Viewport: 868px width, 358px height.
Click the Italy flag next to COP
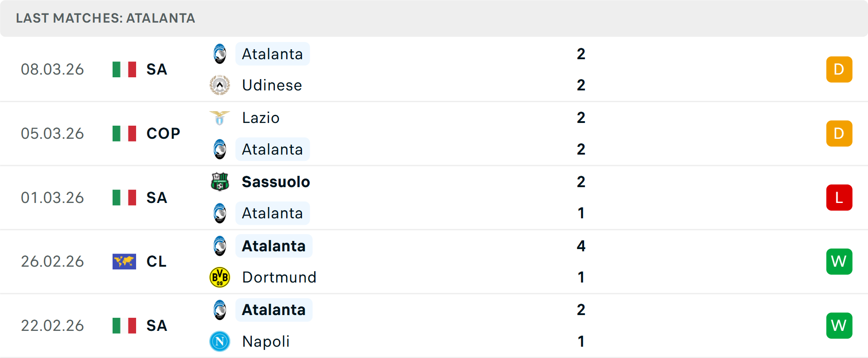[x=124, y=133]
